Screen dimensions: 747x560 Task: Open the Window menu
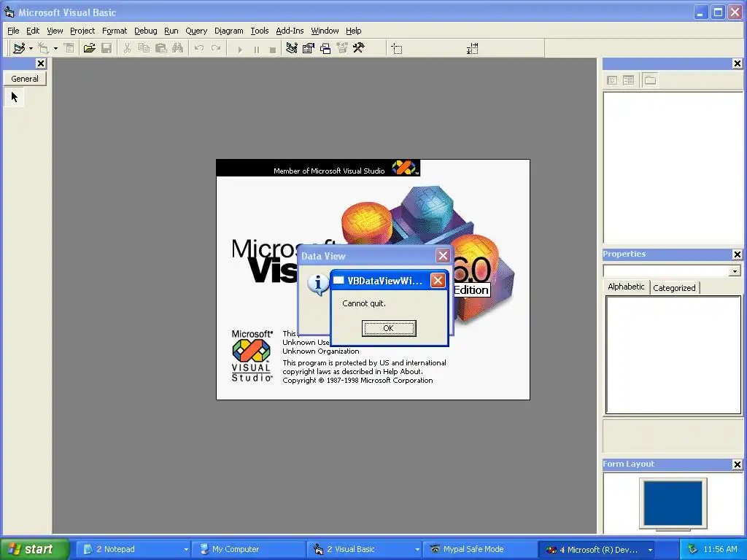point(325,31)
